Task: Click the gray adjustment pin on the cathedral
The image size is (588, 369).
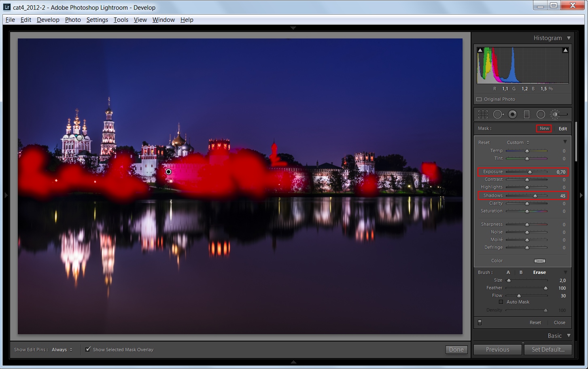Action: pyautogui.click(x=80, y=138)
